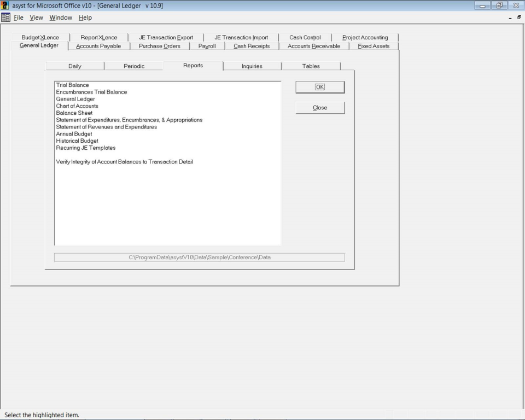This screenshot has width=525, height=420.
Task: Switch to the BudgetXLence tab
Action: tap(40, 38)
